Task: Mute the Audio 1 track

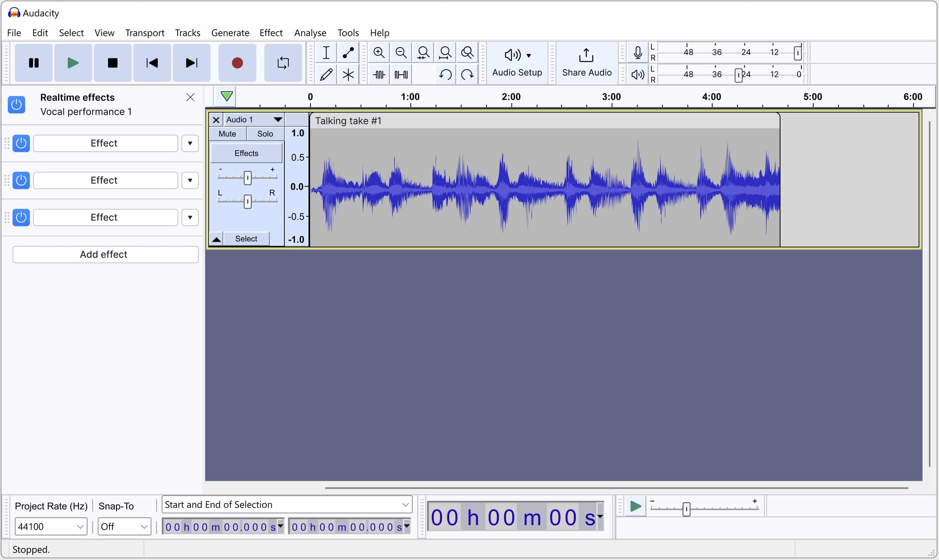Action: tap(227, 133)
